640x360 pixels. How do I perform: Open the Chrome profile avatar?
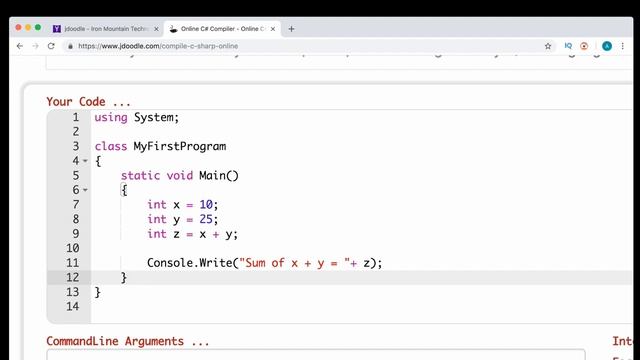[x=607, y=46]
